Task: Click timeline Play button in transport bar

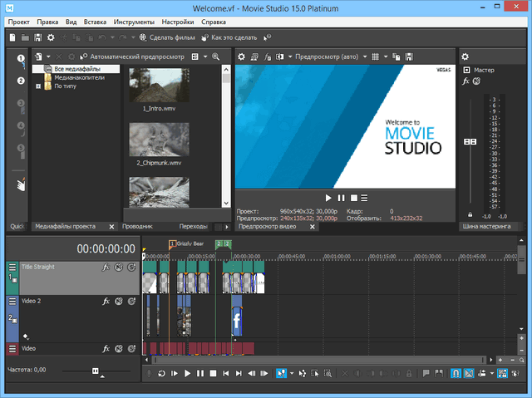Action: pyautogui.click(x=187, y=374)
